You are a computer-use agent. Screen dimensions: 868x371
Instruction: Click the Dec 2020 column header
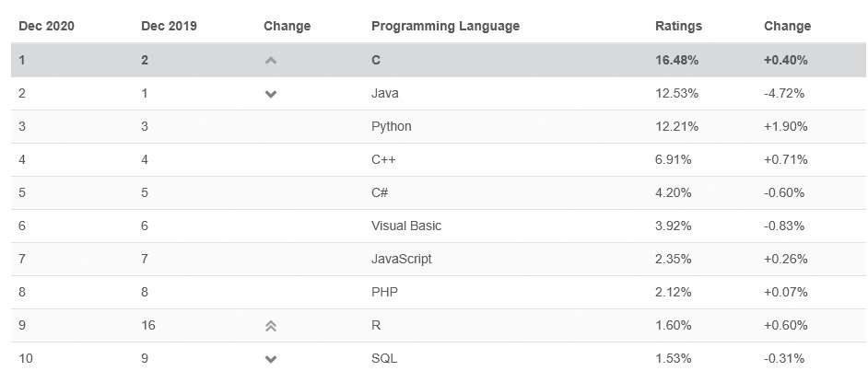pos(46,26)
